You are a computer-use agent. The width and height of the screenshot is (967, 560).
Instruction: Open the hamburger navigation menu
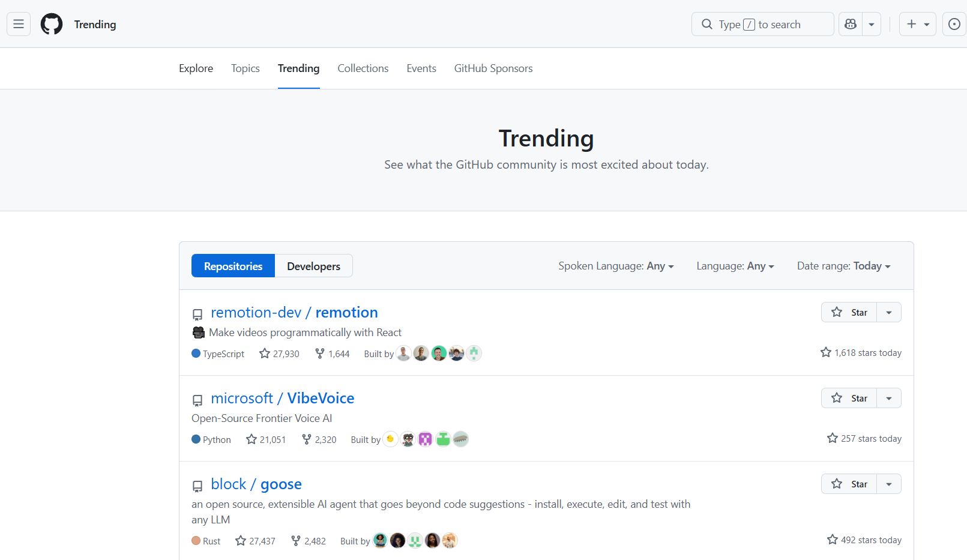pos(19,24)
